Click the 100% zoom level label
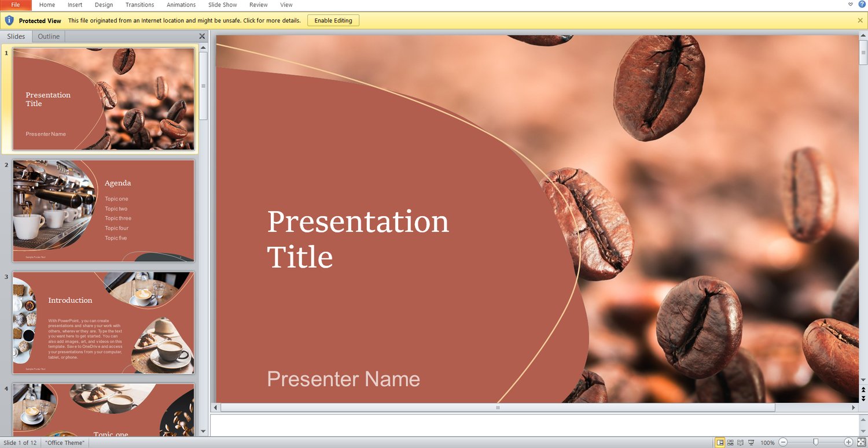Screen dimensions: 868x448 (x=767, y=443)
